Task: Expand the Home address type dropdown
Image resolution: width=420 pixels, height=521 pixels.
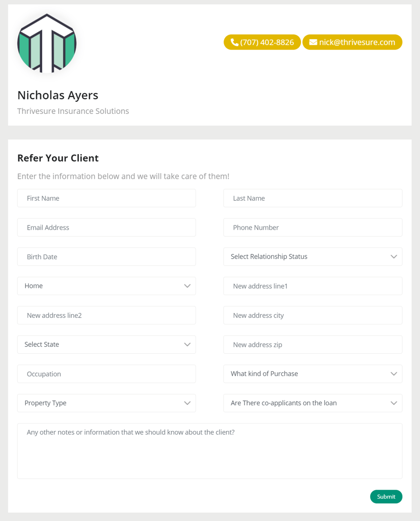Action: click(106, 286)
